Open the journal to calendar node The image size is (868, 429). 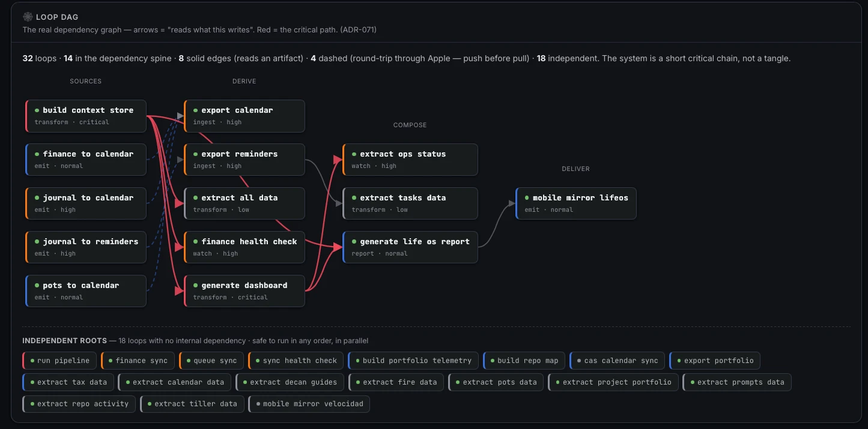coord(86,203)
